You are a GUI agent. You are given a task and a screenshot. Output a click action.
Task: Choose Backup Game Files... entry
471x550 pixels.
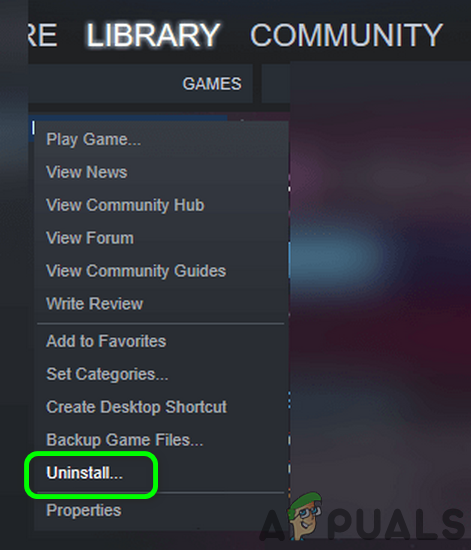125,440
